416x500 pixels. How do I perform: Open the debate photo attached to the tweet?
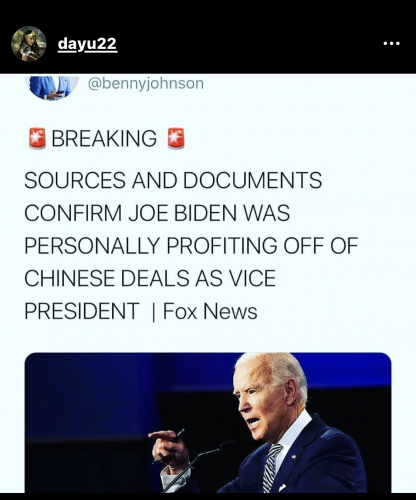click(x=208, y=422)
